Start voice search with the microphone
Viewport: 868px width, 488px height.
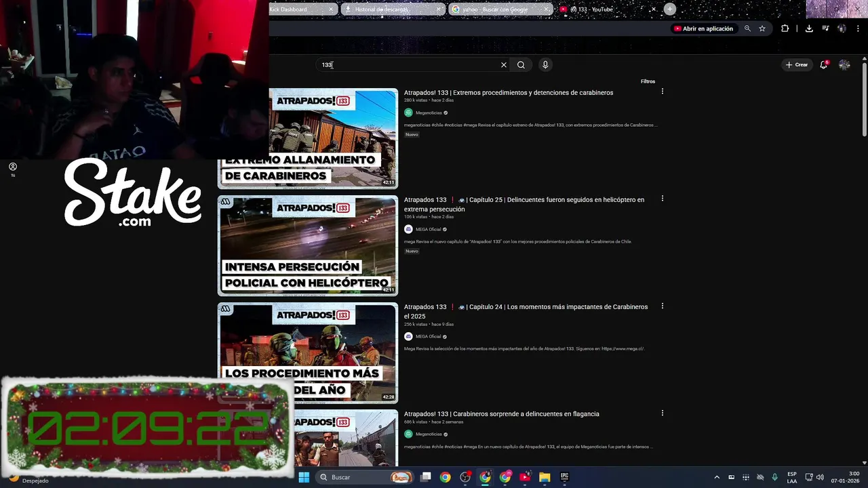point(545,64)
